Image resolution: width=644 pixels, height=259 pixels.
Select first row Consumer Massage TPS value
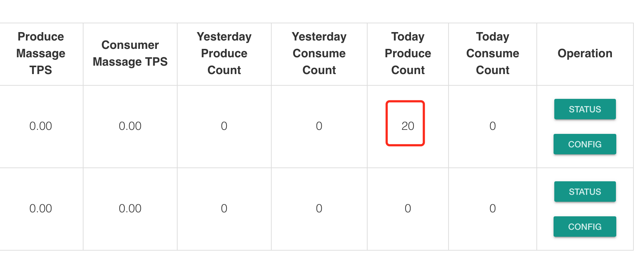tap(130, 126)
